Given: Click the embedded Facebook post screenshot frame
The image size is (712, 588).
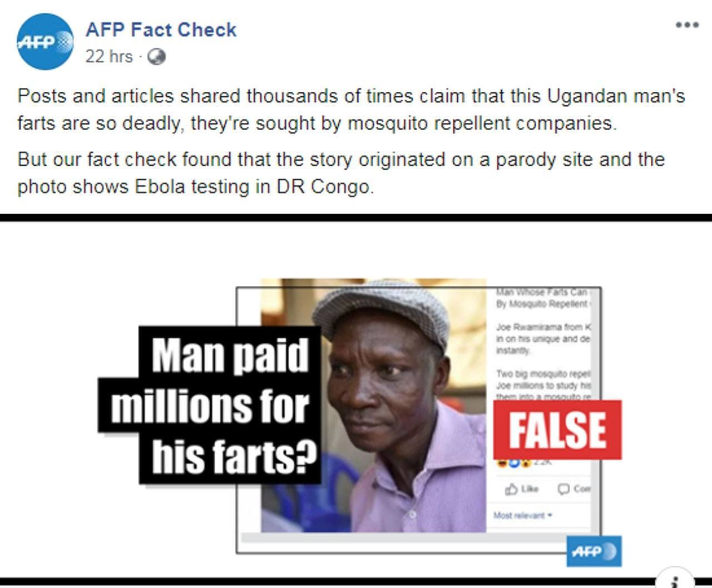Looking at the screenshot, I should coord(419,420).
